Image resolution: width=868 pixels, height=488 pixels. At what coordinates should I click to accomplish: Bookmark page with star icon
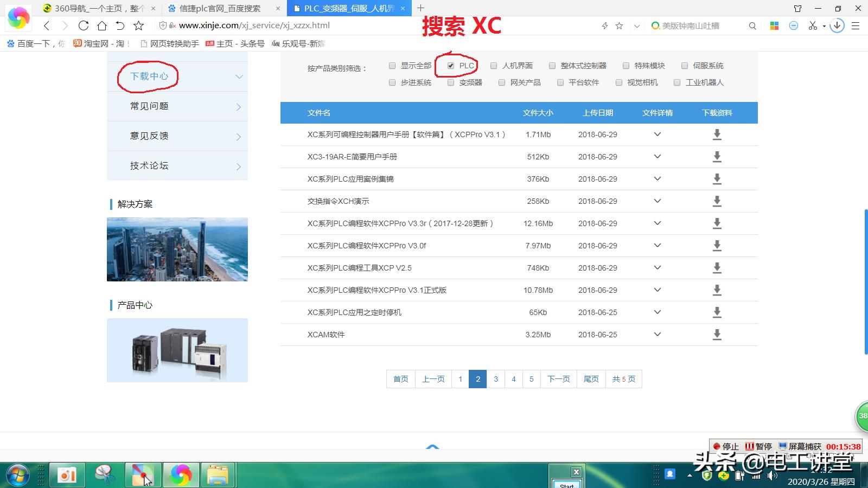coord(139,25)
